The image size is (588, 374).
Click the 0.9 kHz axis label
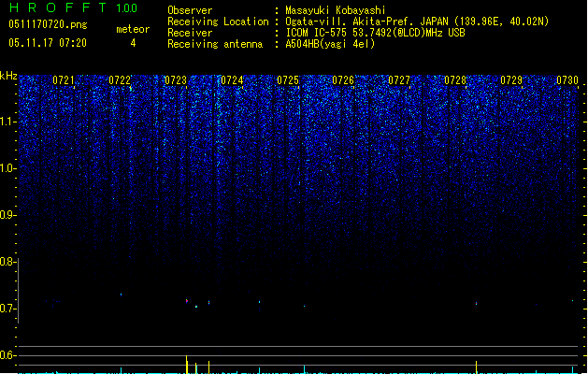point(7,215)
